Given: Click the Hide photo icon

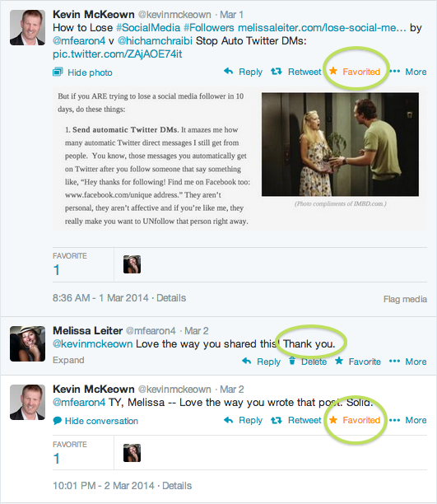Looking at the screenshot, I should point(58,72).
